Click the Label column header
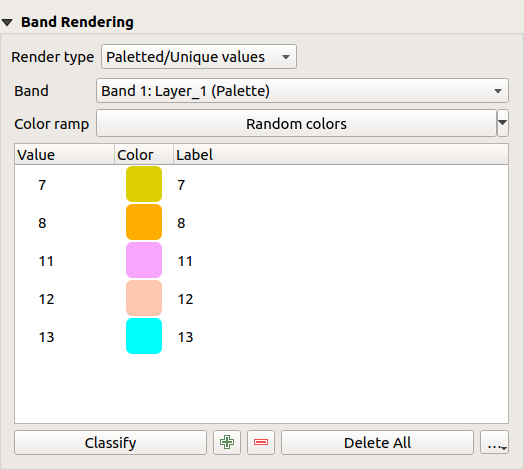 pyautogui.click(x=341, y=155)
